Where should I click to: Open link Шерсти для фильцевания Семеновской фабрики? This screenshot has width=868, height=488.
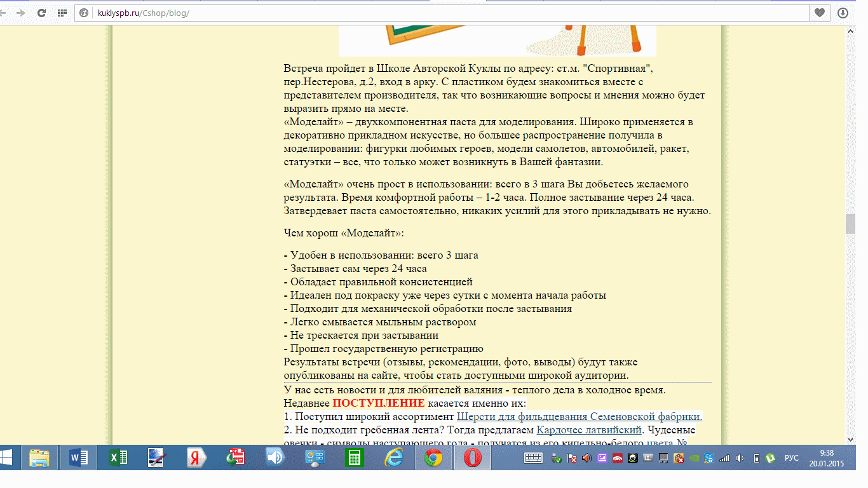(x=580, y=417)
